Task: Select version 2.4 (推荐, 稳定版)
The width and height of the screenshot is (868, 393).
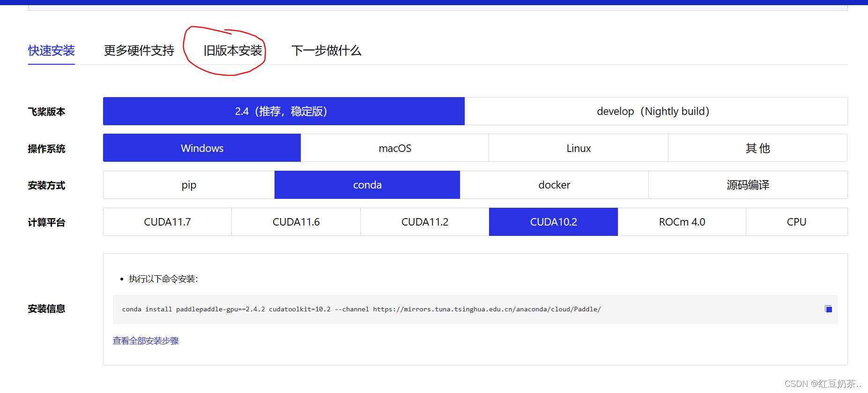Action: tap(284, 111)
